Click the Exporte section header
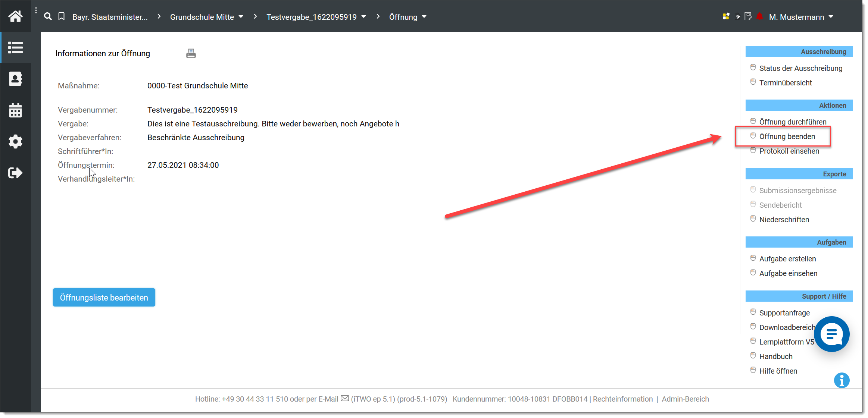 799,174
